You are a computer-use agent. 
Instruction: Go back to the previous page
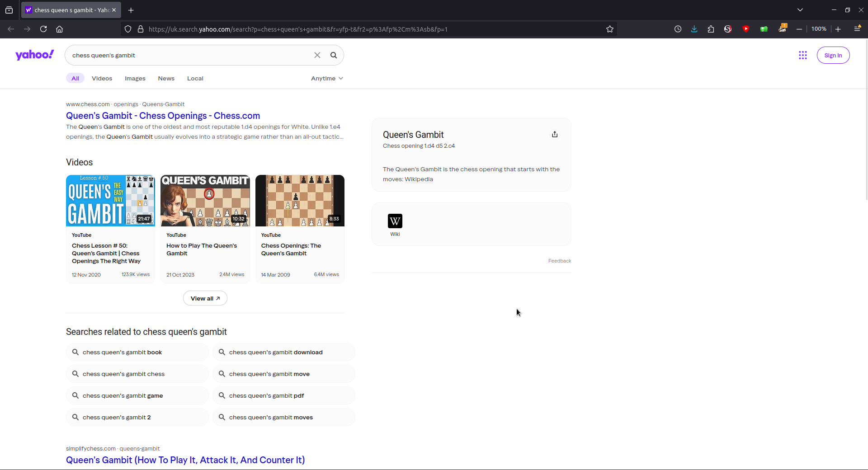11,29
